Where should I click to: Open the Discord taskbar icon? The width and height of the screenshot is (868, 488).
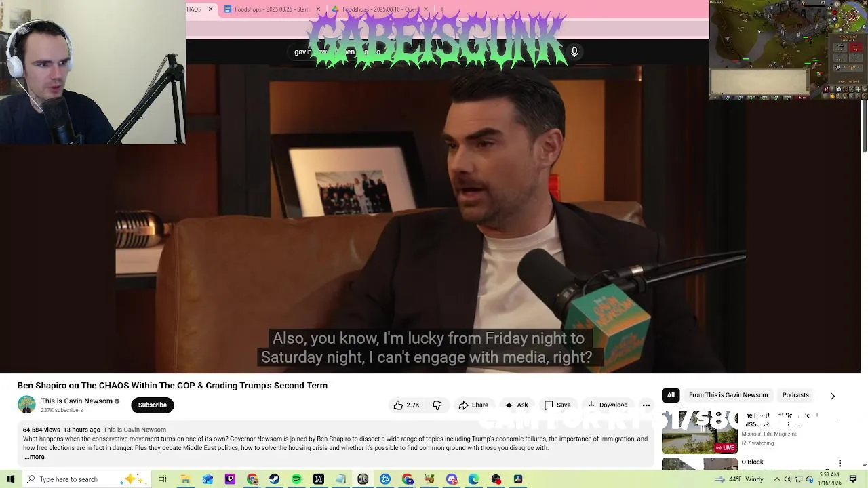[x=452, y=479]
